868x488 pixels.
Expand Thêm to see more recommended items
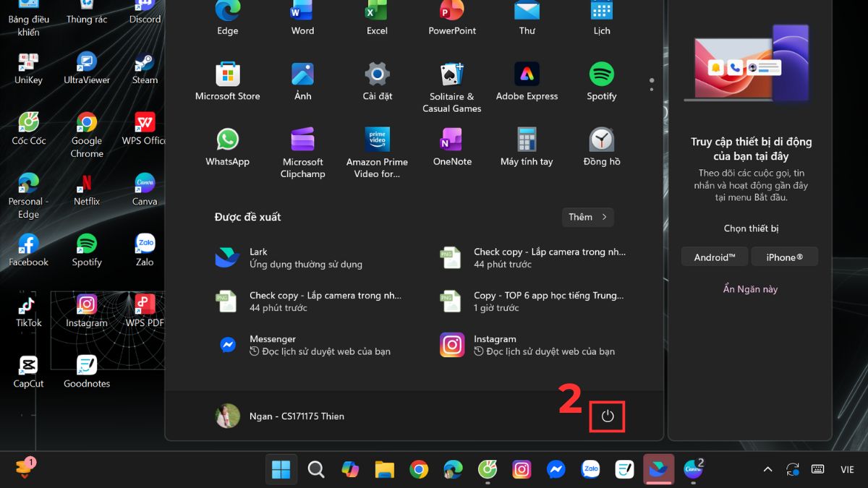click(x=587, y=217)
